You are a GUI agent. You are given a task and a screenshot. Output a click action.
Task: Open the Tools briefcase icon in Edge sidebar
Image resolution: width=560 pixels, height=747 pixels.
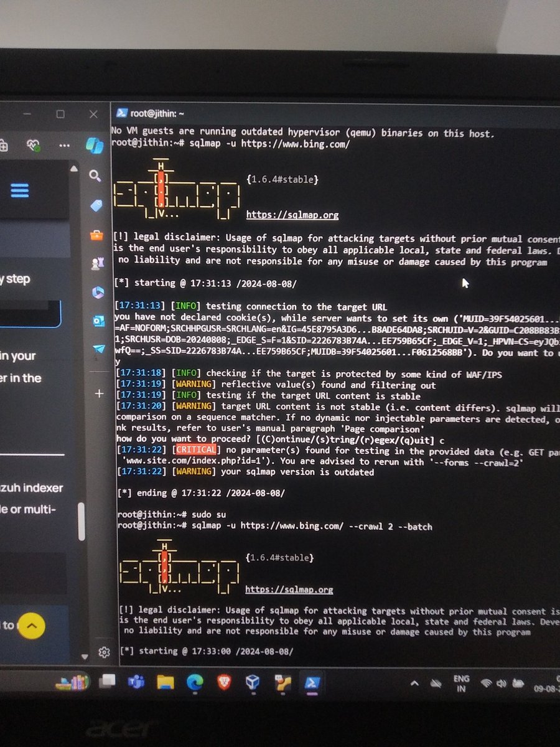tap(96, 235)
